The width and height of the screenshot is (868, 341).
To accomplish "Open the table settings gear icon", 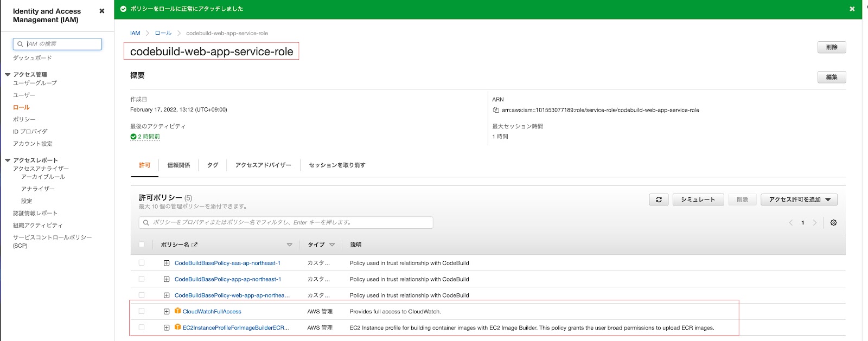I will tap(834, 223).
